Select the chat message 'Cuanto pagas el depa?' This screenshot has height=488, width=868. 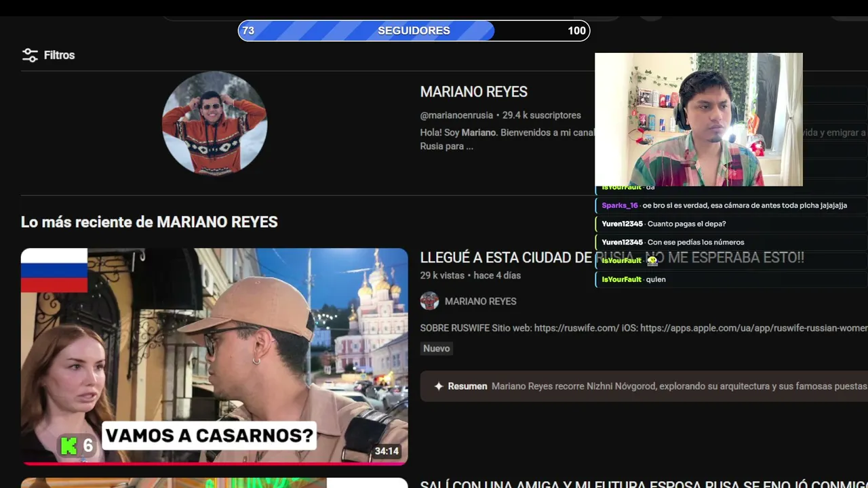click(731, 224)
